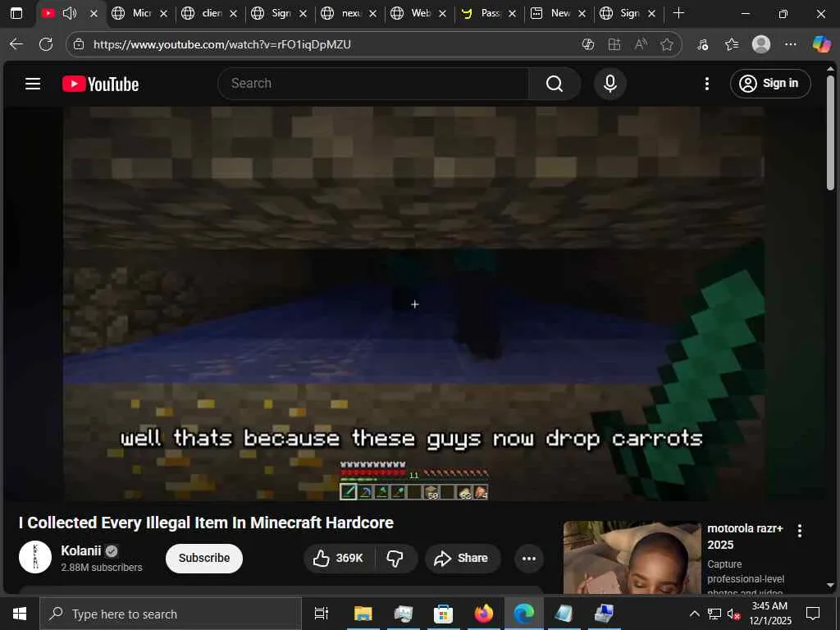Go to YouTube home via logo
This screenshot has width=840, height=630.
pyautogui.click(x=100, y=84)
